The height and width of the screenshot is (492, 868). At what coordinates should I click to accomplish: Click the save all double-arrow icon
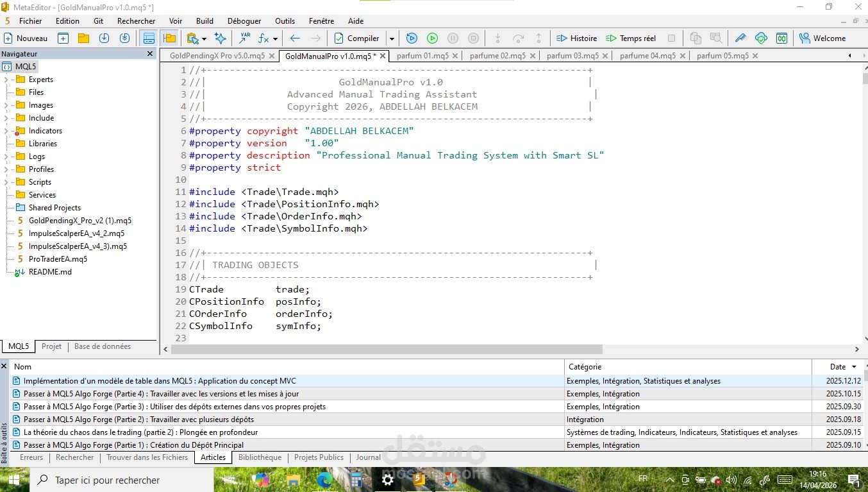coord(124,38)
